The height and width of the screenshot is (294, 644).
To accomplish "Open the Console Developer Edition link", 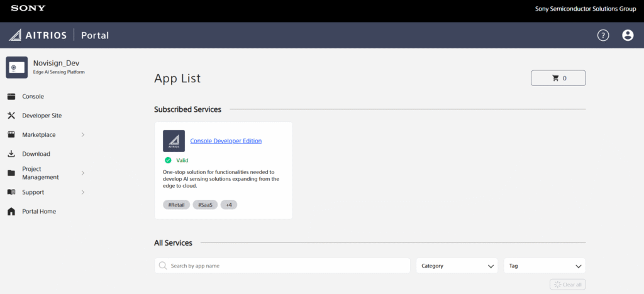I will click(226, 141).
